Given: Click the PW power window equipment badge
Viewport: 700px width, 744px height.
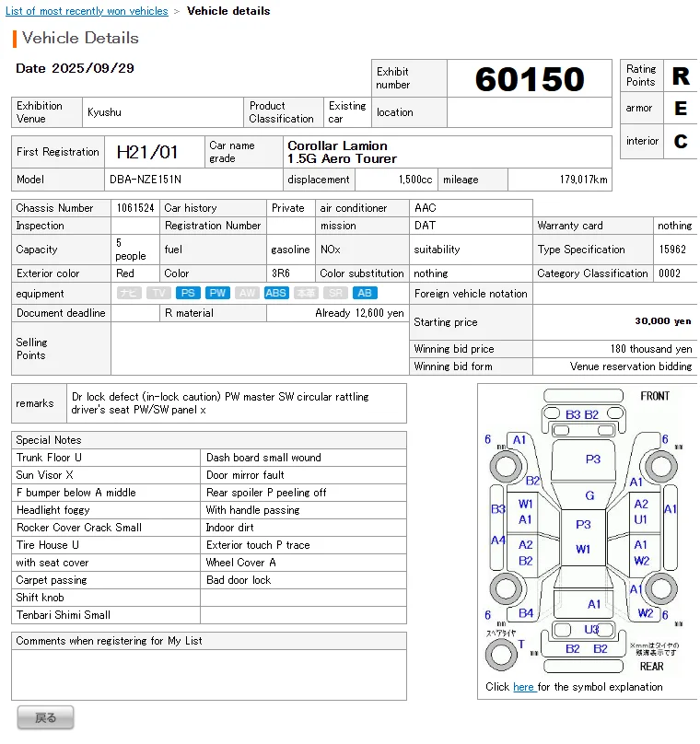Looking at the screenshot, I should point(217,293).
